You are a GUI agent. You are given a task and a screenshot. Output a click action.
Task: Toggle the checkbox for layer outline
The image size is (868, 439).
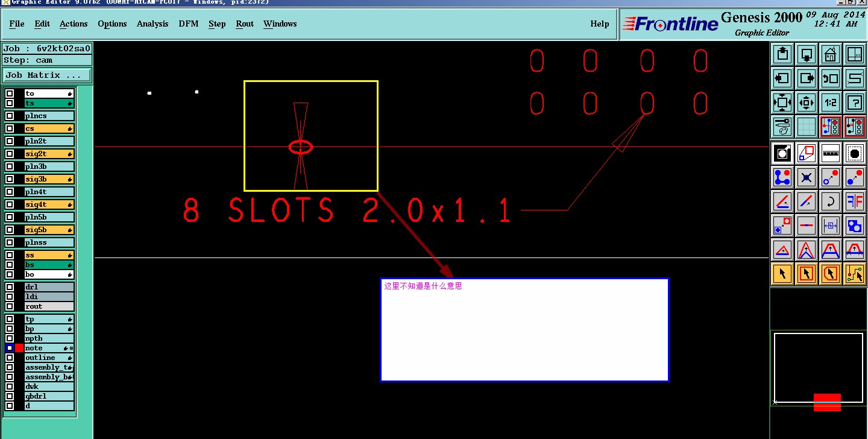coord(10,358)
